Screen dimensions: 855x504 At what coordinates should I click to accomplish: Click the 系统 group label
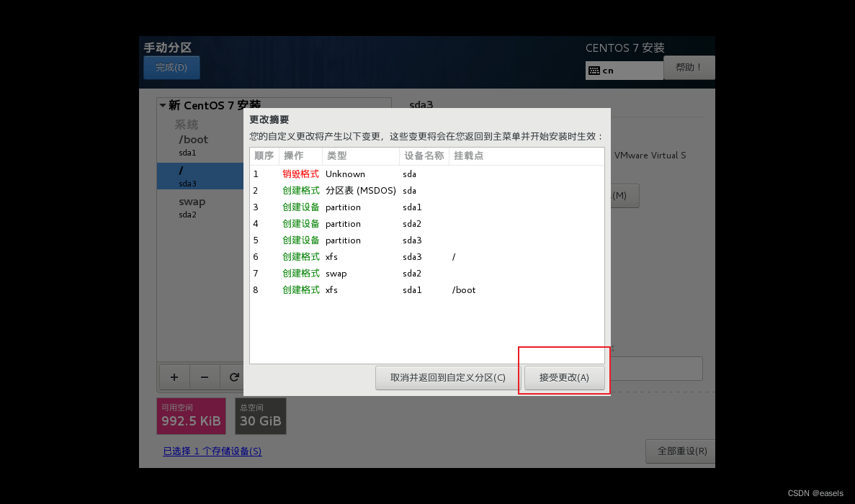click(187, 125)
